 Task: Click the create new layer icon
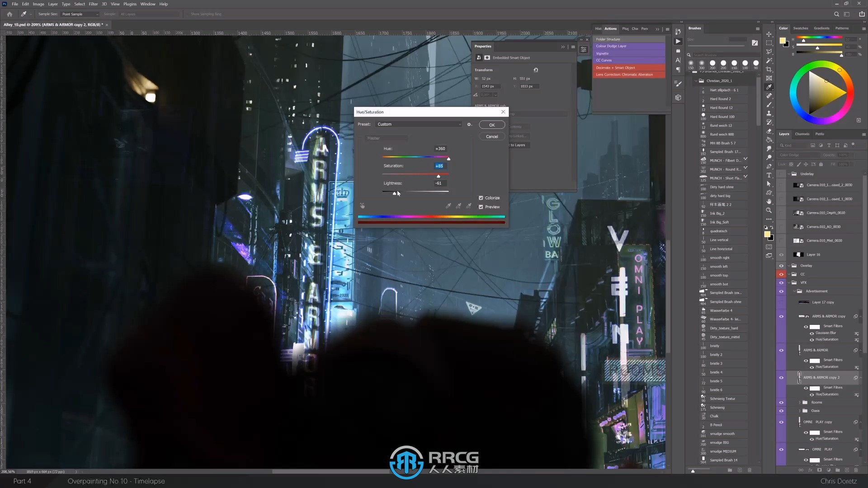coord(847,470)
